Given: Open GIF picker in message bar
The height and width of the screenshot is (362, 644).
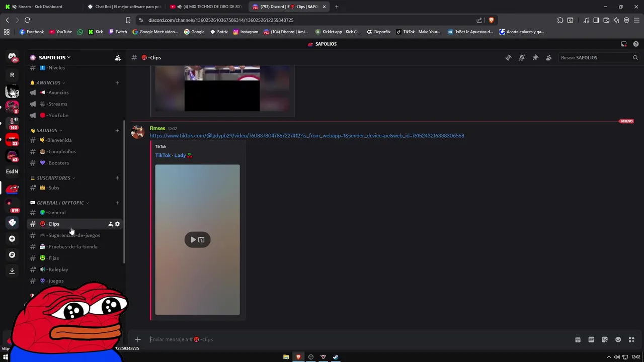Looking at the screenshot, I should coord(591,340).
